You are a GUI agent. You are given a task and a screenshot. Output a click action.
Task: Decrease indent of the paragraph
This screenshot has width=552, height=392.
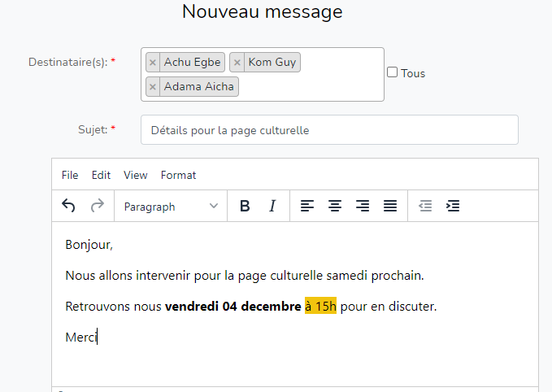pyautogui.click(x=425, y=206)
